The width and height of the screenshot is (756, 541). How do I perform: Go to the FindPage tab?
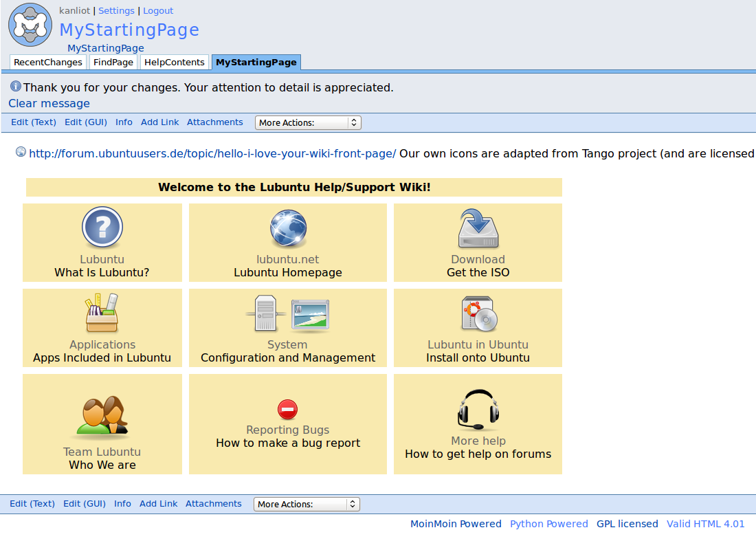click(x=113, y=63)
